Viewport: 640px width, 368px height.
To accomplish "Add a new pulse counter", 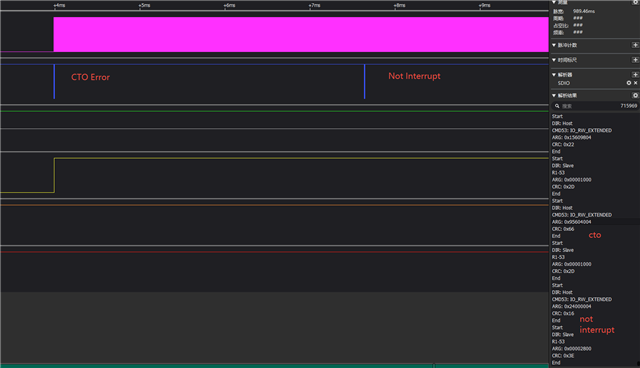I will [x=635, y=45].
